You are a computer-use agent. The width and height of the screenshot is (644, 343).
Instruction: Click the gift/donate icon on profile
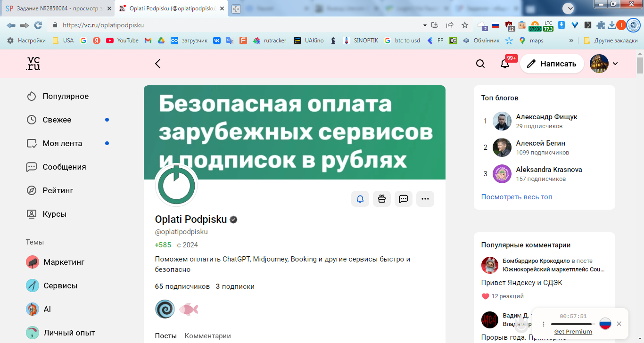[x=382, y=199]
